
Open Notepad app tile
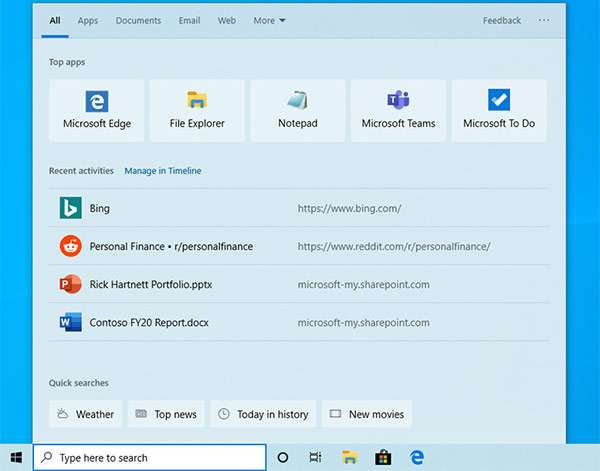tap(297, 110)
